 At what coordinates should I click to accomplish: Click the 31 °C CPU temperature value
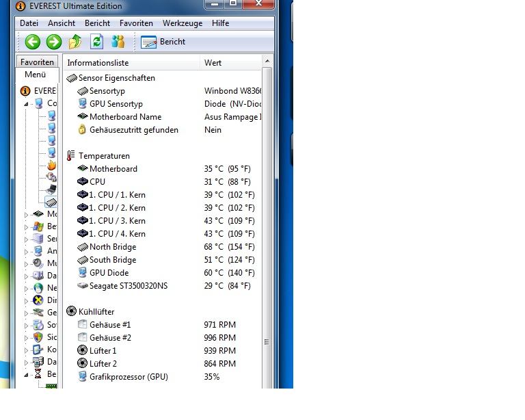click(x=227, y=182)
